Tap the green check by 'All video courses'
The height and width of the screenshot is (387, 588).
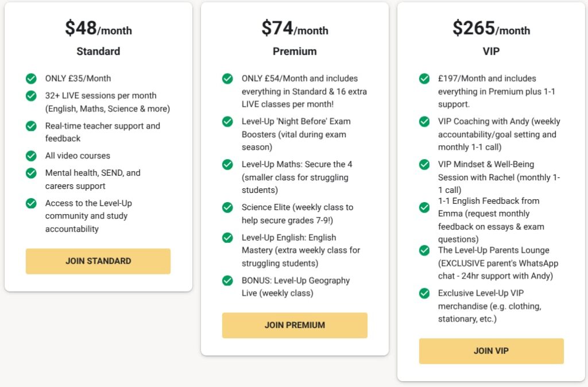31,156
